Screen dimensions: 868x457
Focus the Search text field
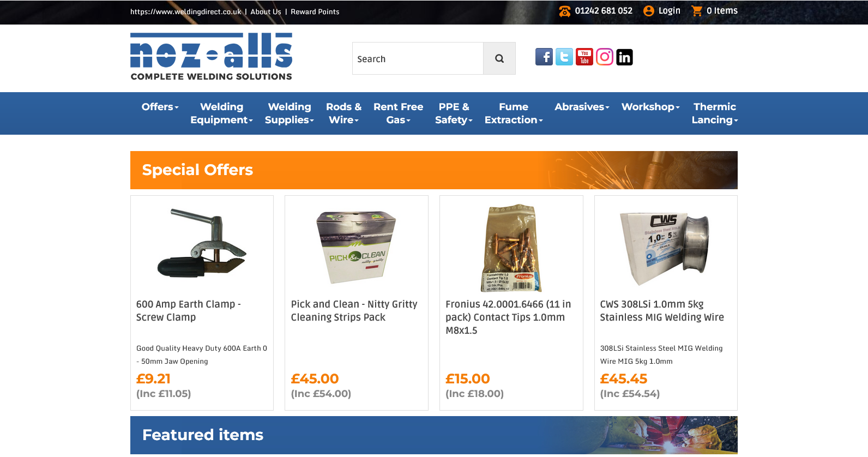pyautogui.click(x=418, y=58)
